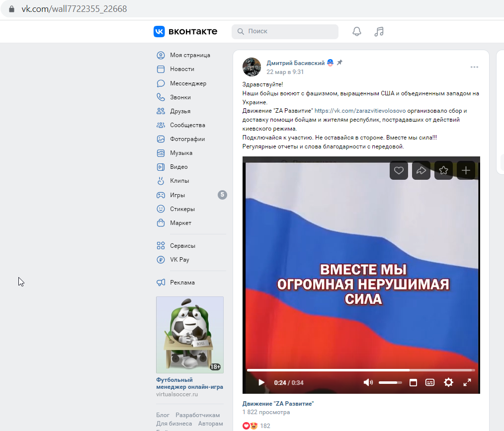Open the post options three-dot menu

pyautogui.click(x=474, y=67)
